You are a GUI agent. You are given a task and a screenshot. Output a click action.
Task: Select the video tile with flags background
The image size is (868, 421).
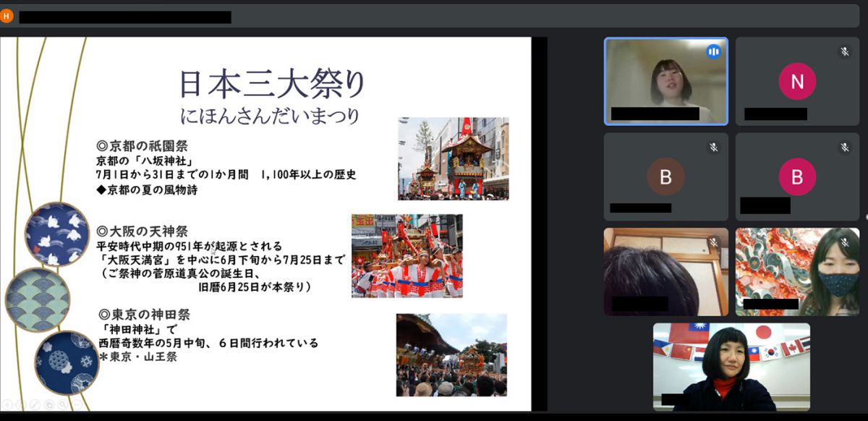[x=731, y=367]
